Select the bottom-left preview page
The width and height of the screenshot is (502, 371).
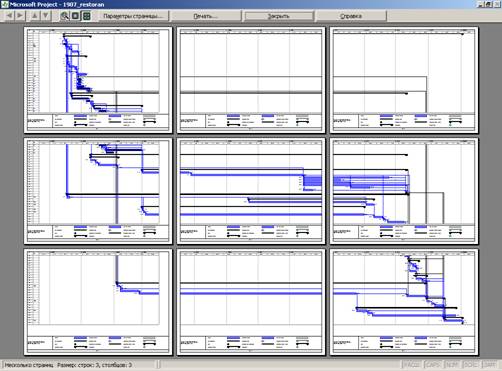98,302
